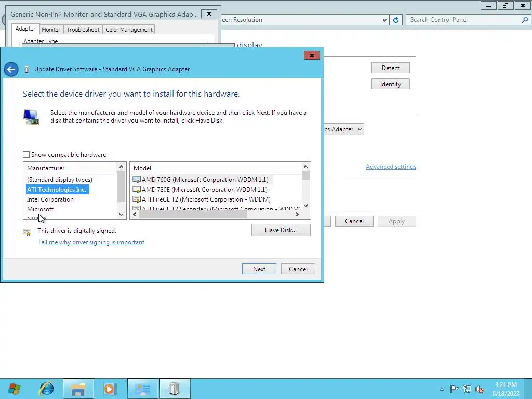Click Detect in Screen Resolution window
The height and width of the screenshot is (399, 532).
[x=391, y=68]
